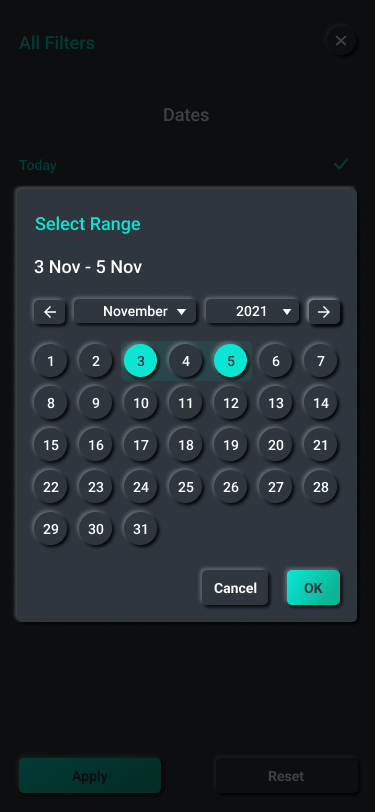This screenshot has width=375, height=812.
Task: Select day 7 on the calendar
Action: [x=321, y=361]
